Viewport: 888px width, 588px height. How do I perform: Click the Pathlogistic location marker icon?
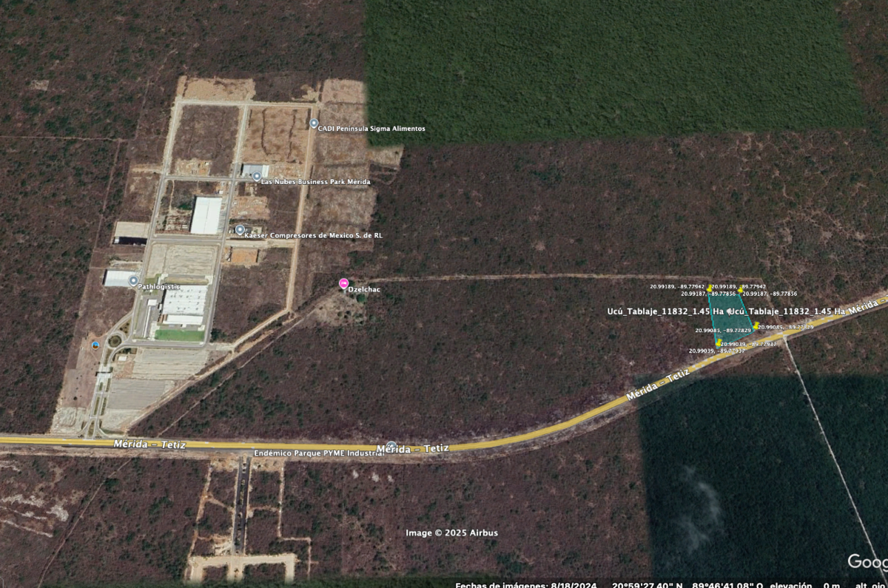click(133, 281)
